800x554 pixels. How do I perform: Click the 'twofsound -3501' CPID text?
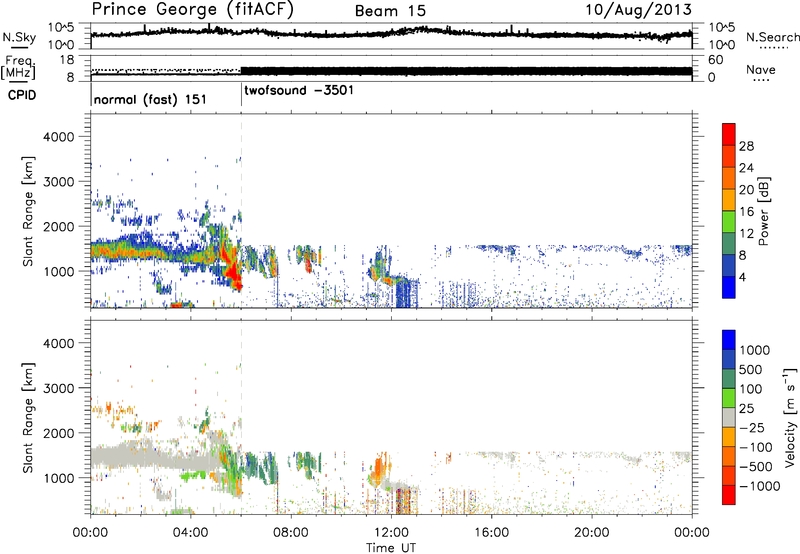(x=299, y=90)
